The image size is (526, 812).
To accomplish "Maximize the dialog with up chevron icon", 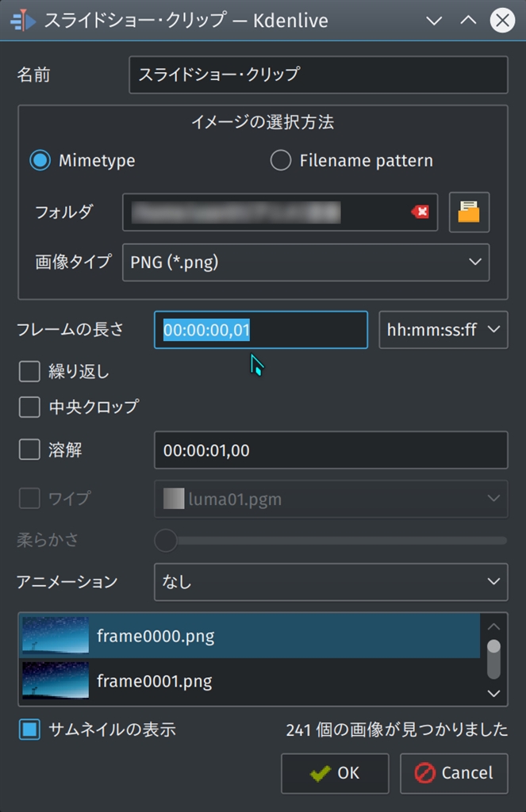I will click(468, 21).
